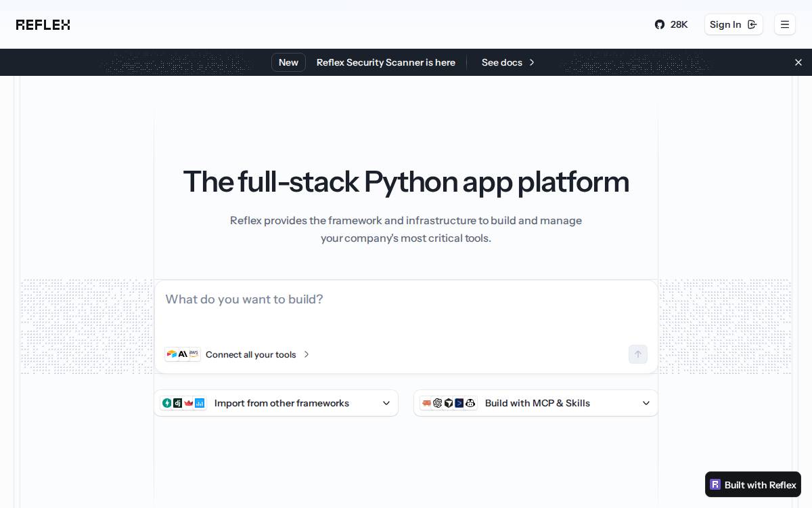Click the GitHub octocat icon
This screenshot has height=508, width=812.
pyautogui.click(x=660, y=24)
